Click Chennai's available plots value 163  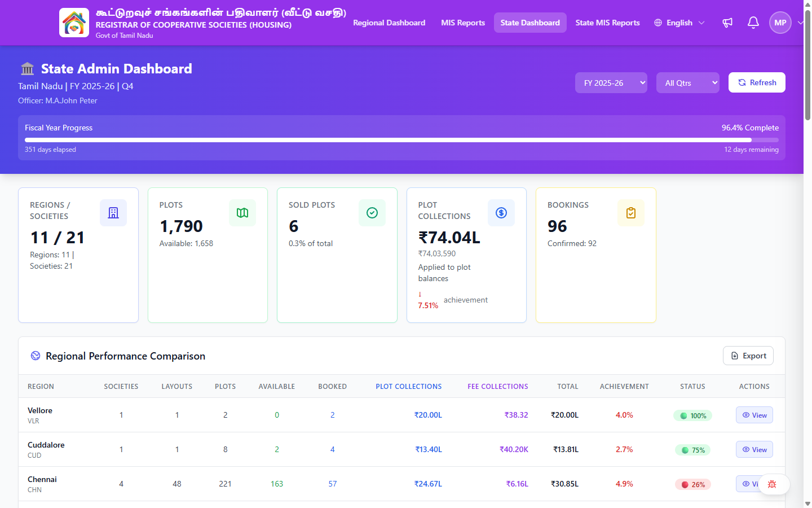pyautogui.click(x=277, y=484)
